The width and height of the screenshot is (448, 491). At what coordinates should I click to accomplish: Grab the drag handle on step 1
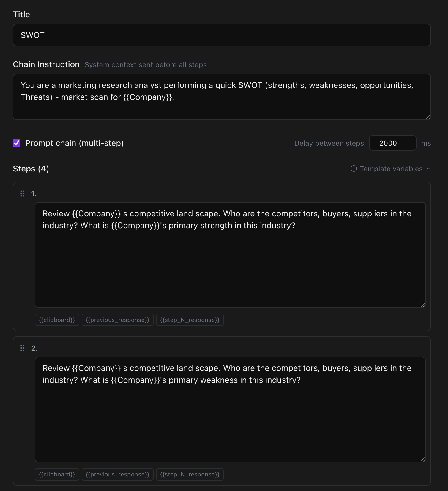point(22,193)
